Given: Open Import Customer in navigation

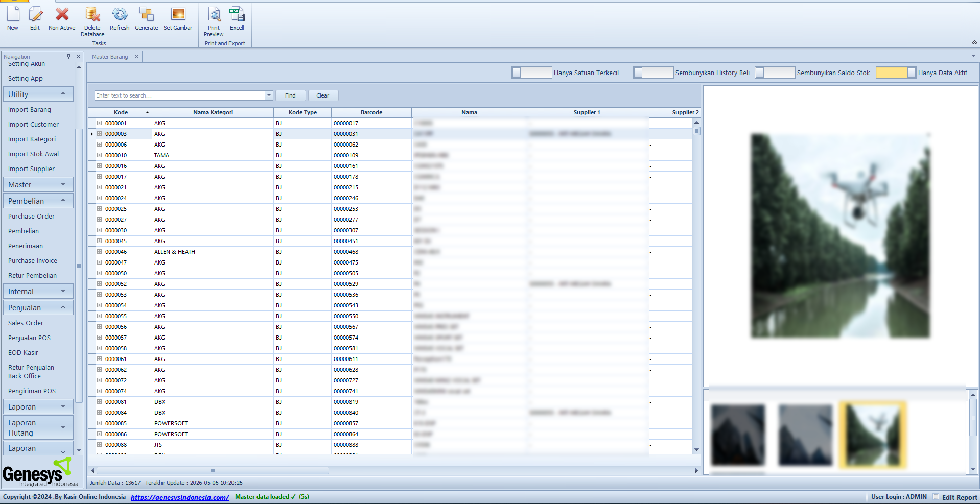Looking at the screenshot, I should point(33,125).
